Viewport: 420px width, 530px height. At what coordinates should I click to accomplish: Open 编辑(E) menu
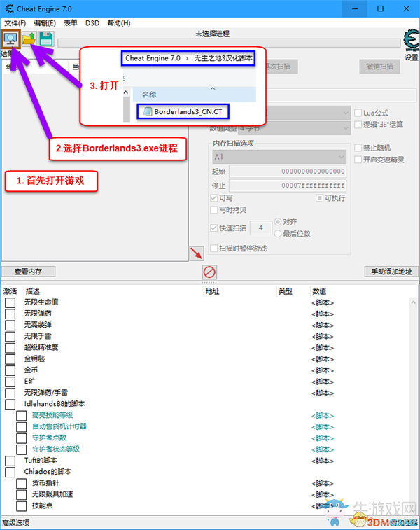(x=45, y=23)
